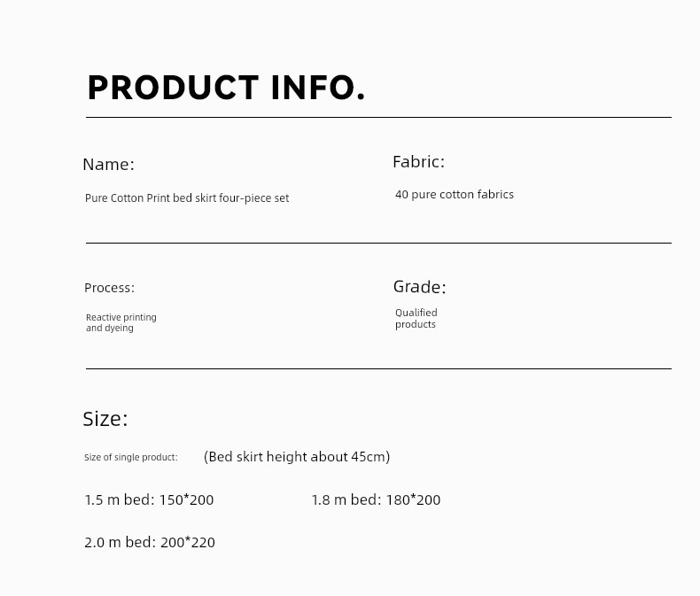Click the divider line below Name section
Image resolution: width=700 pixels, height=596 pixels.
(x=378, y=244)
